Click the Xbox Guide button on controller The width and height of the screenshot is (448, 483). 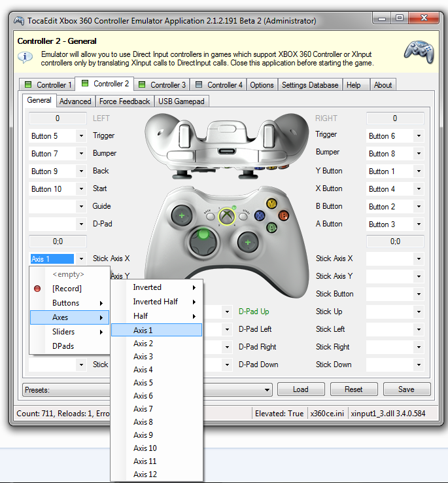[x=227, y=216]
